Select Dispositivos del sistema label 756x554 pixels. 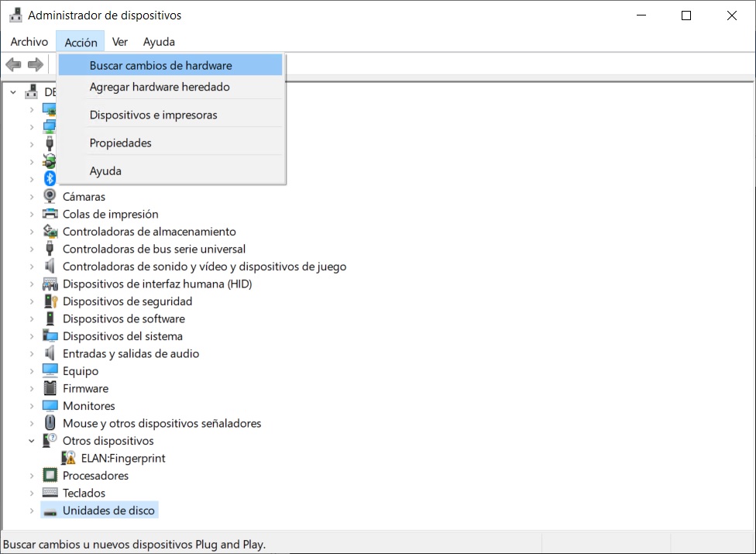122,336
